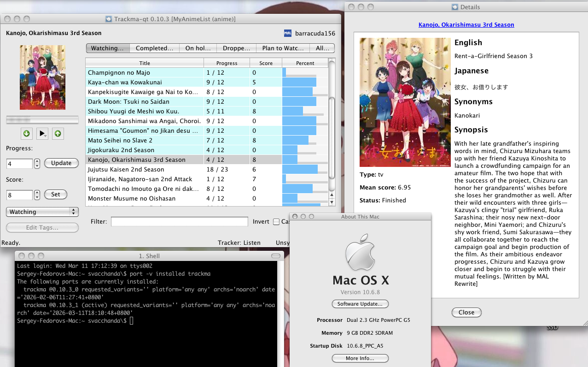The height and width of the screenshot is (367, 588).
Task: Click the Update progress button
Action: [x=61, y=163]
